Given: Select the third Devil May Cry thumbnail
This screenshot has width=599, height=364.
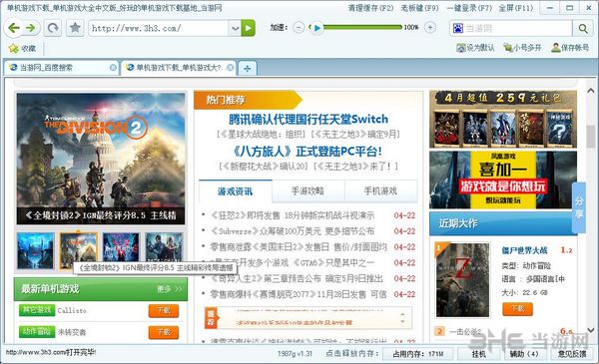Looking at the screenshot, I should [x=121, y=250].
